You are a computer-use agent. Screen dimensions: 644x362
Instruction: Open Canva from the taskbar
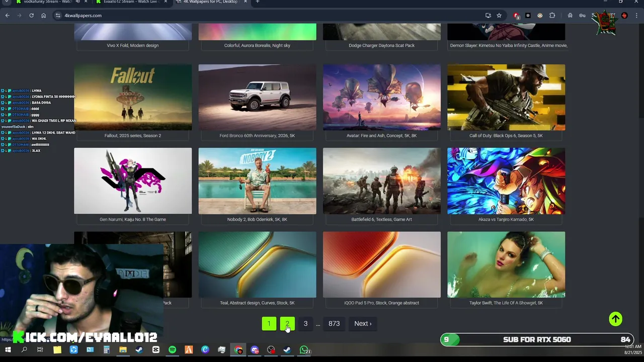click(205, 350)
